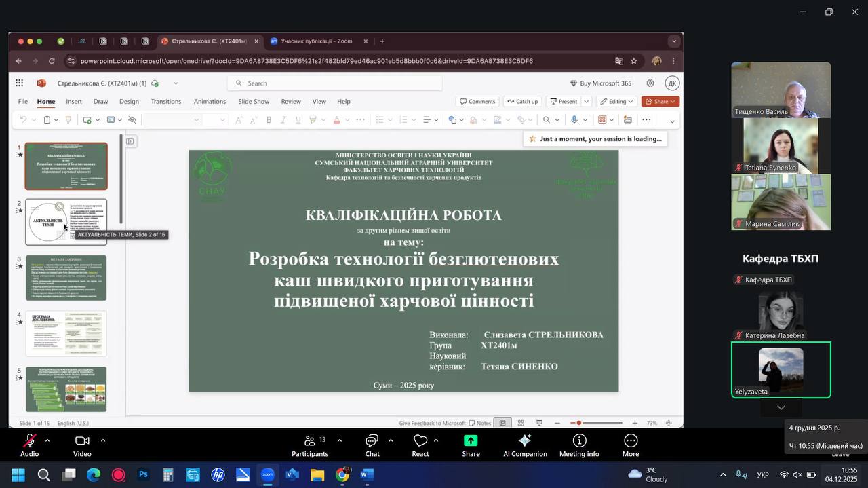
Task: Open PowerPoint settings gear icon
Action: pos(650,83)
